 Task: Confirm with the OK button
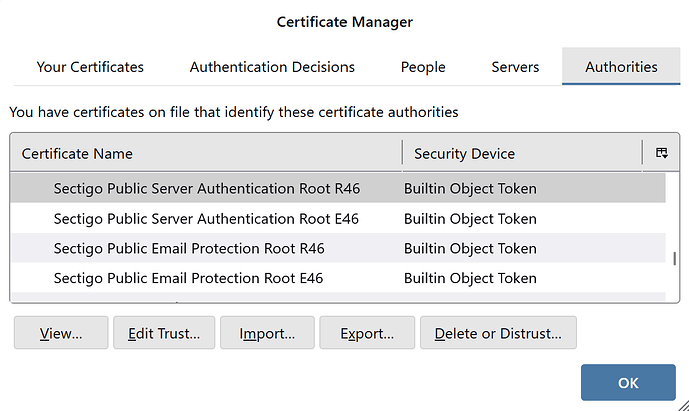(628, 382)
